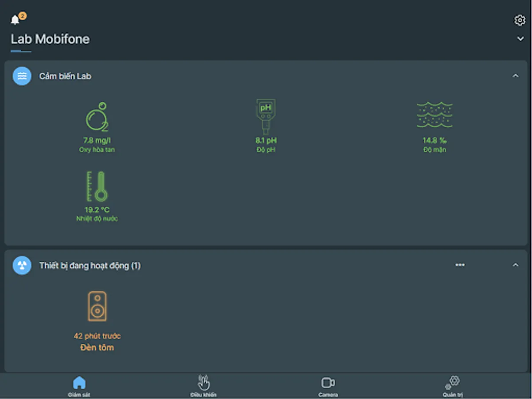Click the Lab Mobifone title

(x=50, y=39)
